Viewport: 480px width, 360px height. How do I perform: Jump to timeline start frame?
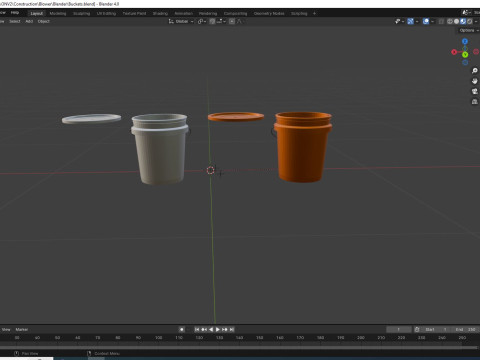click(x=197, y=329)
